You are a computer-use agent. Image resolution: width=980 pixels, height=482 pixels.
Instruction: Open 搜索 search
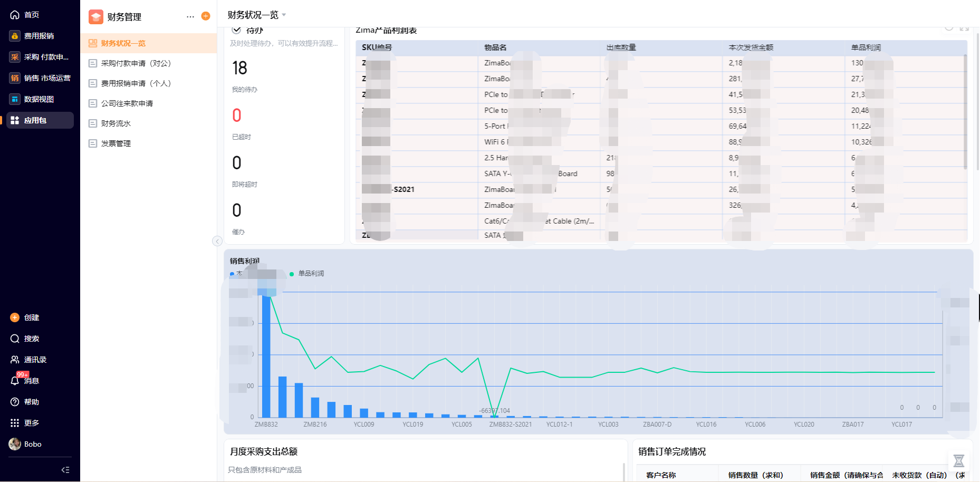click(25, 339)
